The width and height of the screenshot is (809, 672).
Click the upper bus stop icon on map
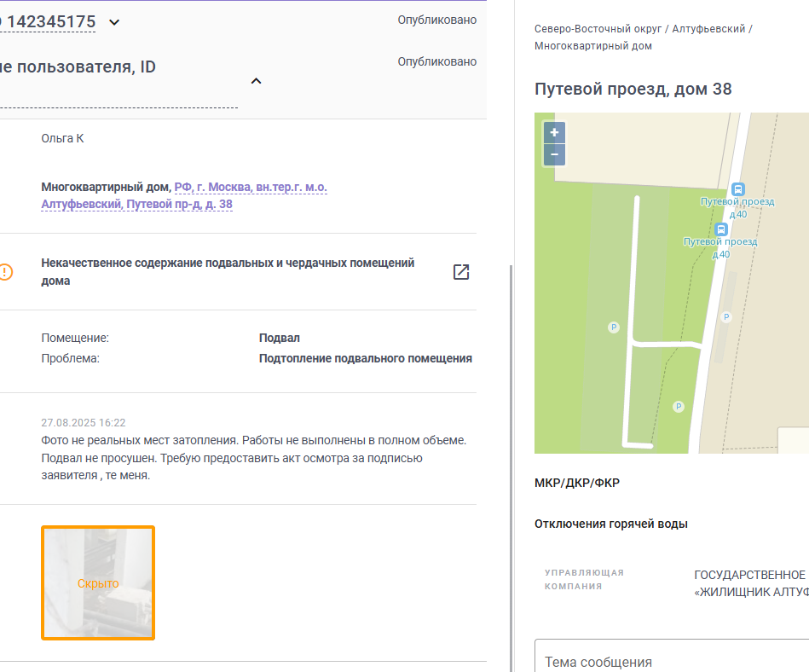click(737, 189)
